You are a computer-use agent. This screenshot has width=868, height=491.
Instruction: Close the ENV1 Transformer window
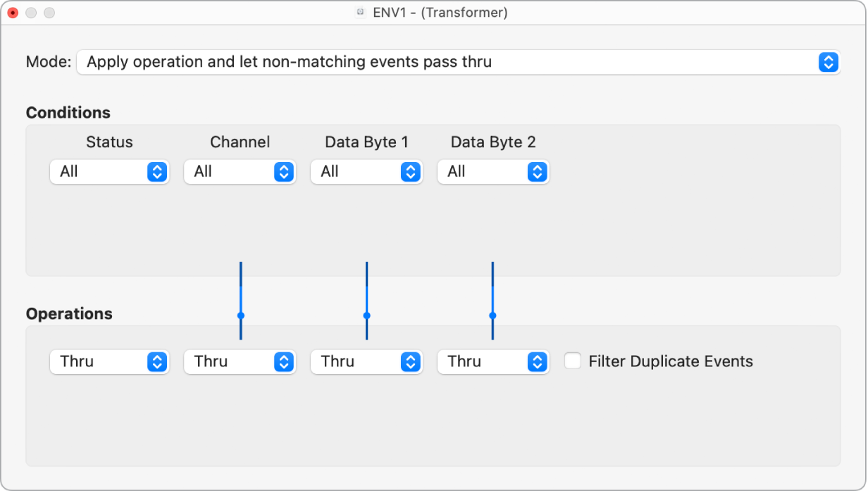coord(13,13)
